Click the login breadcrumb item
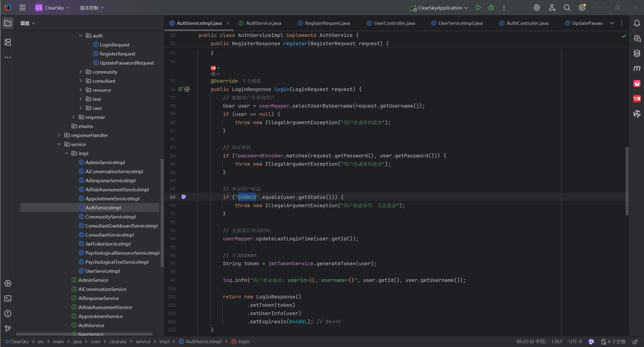This screenshot has width=644, height=347. pos(244,342)
